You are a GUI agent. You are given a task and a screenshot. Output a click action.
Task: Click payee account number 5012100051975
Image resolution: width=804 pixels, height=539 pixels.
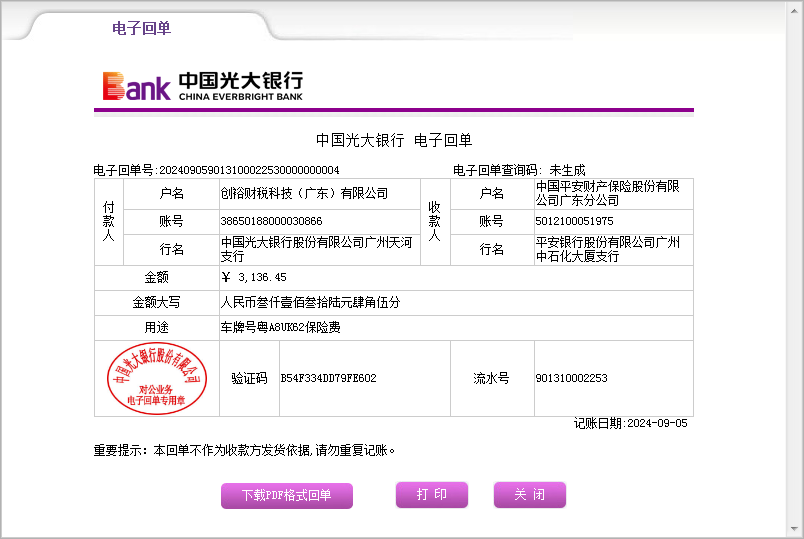tap(574, 221)
